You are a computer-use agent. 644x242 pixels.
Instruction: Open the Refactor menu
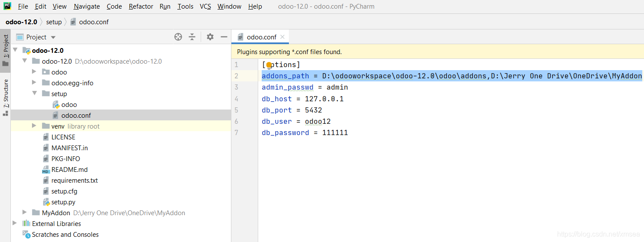[x=141, y=6]
